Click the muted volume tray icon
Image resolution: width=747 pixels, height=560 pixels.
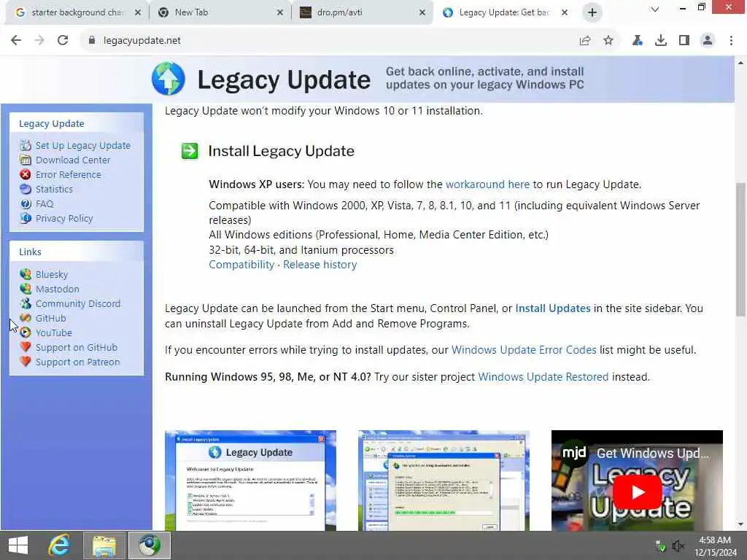[678, 546]
